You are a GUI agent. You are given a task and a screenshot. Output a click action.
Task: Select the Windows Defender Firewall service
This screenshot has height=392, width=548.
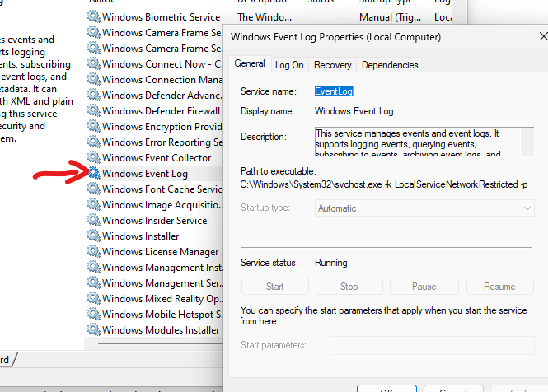tap(154, 110)
